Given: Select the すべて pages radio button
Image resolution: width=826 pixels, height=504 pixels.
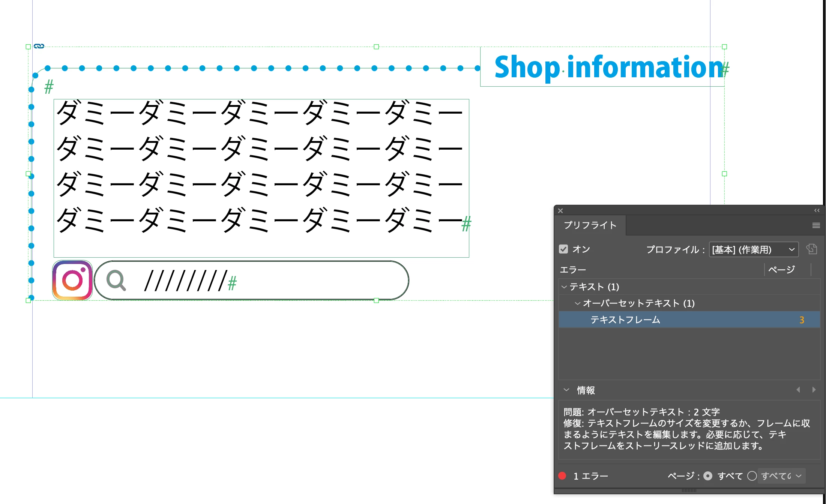Looking at the screenshot, I should pos(708,476).
